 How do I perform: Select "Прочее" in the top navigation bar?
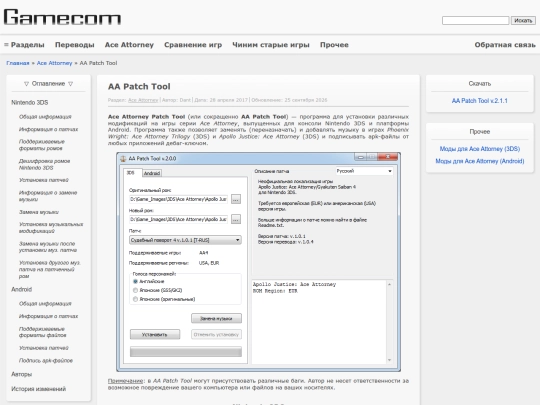334,45
